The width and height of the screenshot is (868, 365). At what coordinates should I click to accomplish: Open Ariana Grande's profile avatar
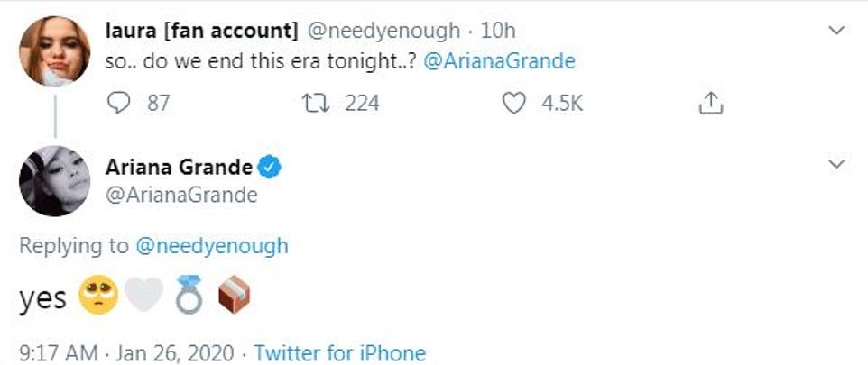(53, 180)
